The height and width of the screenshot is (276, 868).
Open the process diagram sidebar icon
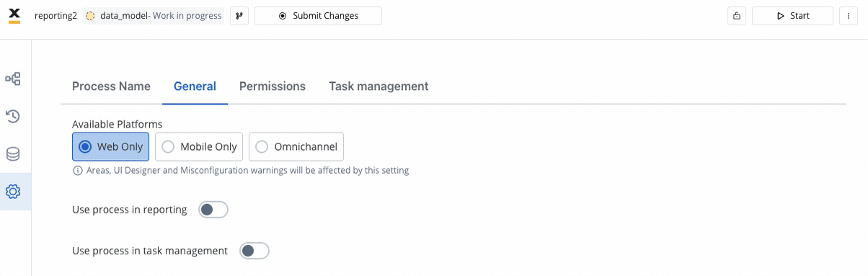tap(13, 79)
